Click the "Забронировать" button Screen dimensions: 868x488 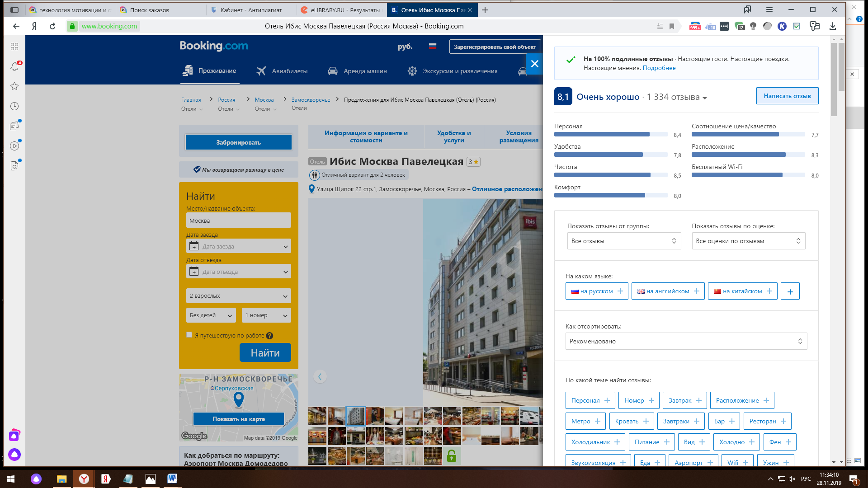[238, 142]
